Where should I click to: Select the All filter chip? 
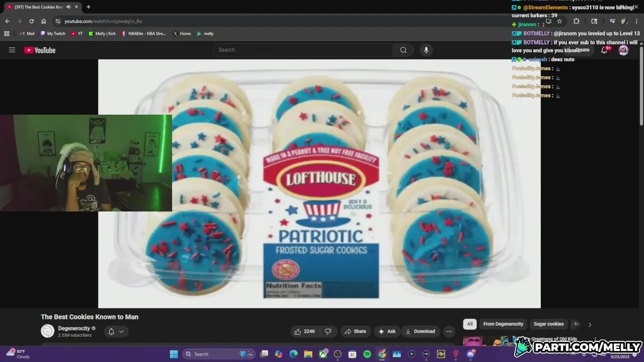[469, 324]
